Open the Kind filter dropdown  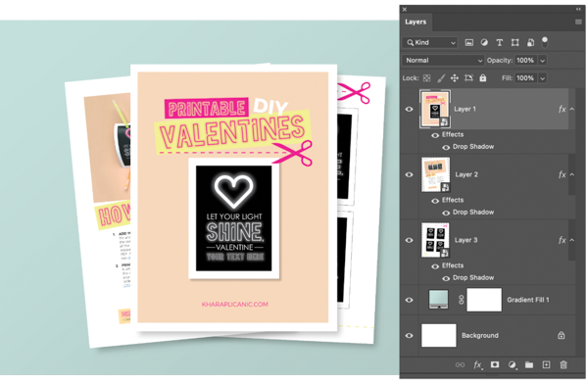pos(430,43)
